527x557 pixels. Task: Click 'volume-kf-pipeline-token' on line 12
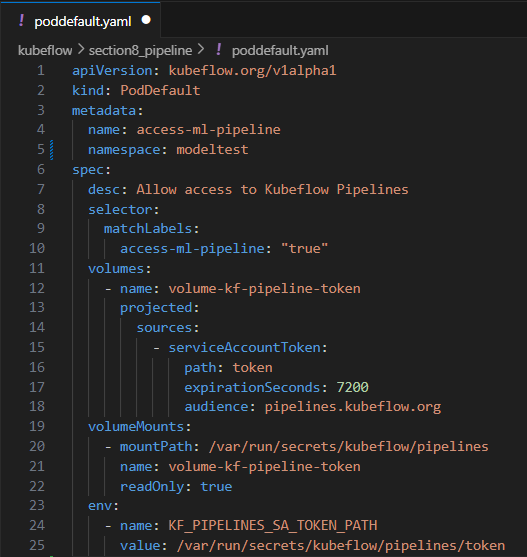point(265,288)
